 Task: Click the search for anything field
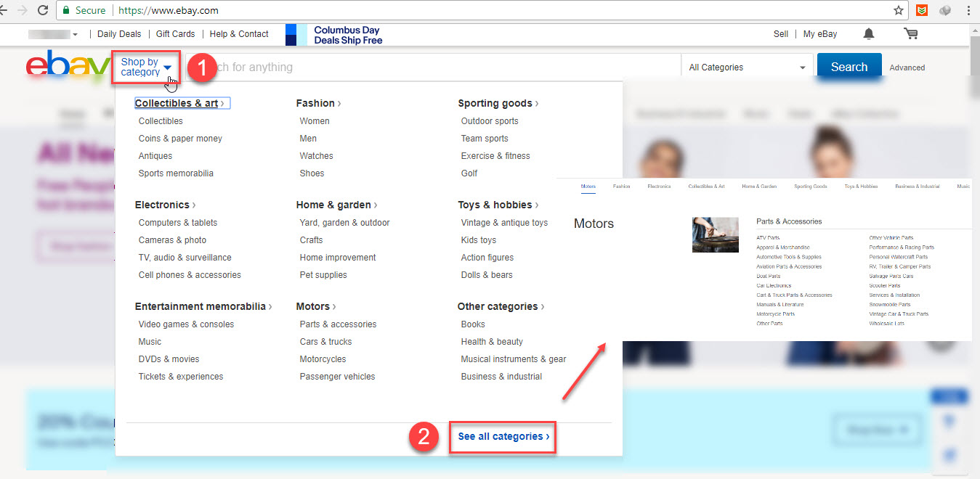click(x=433, y=67)
